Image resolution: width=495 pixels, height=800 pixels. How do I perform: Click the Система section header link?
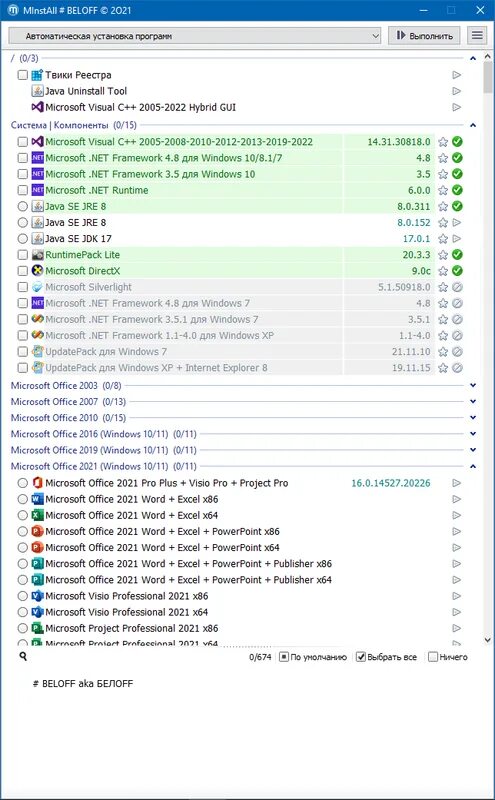point(29,125)
